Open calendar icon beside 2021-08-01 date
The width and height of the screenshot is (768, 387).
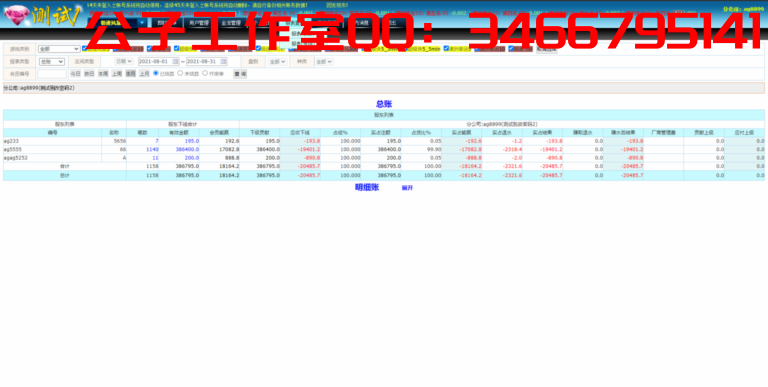coord(176,62)
